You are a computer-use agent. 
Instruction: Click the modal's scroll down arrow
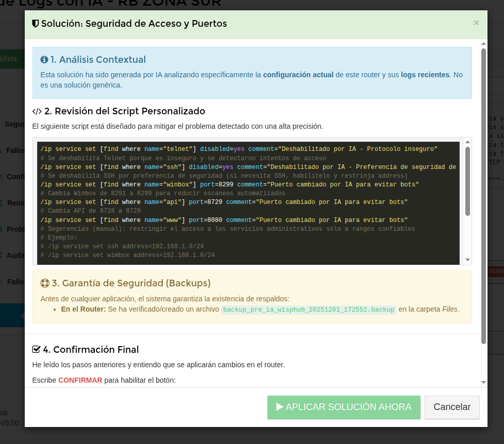[483, 382]
